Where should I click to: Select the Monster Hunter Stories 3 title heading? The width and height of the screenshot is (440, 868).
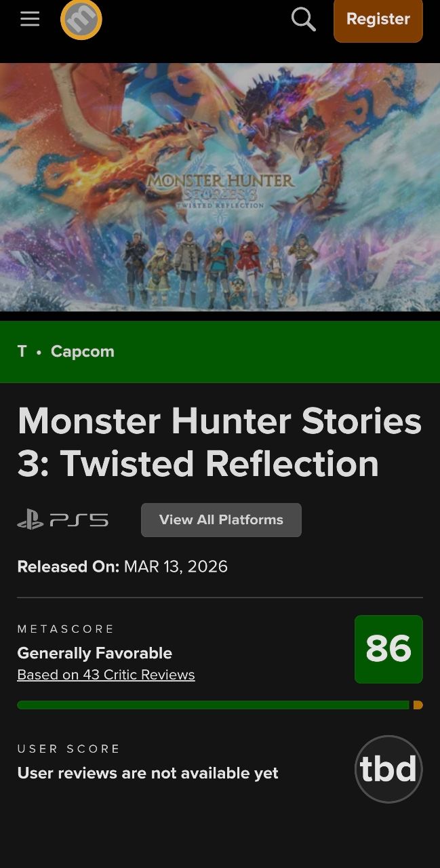tap(220, 442)
